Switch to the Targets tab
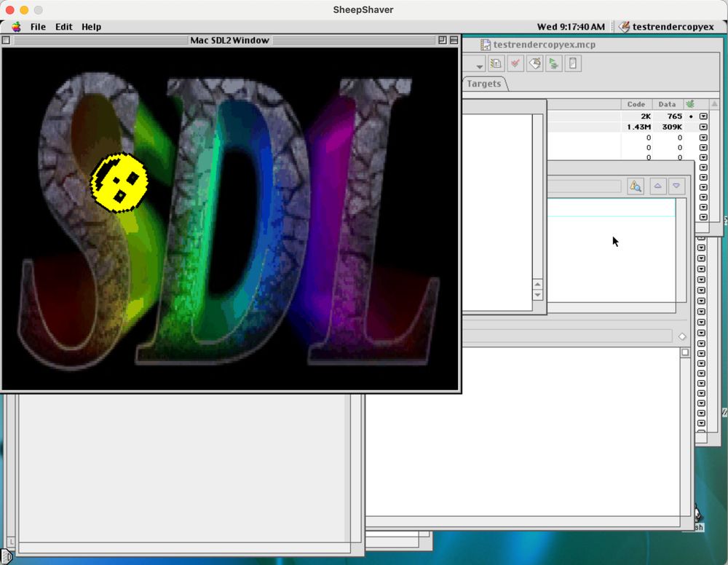Image resolution: width=728 pixels, height=565 pixels. 483,83
